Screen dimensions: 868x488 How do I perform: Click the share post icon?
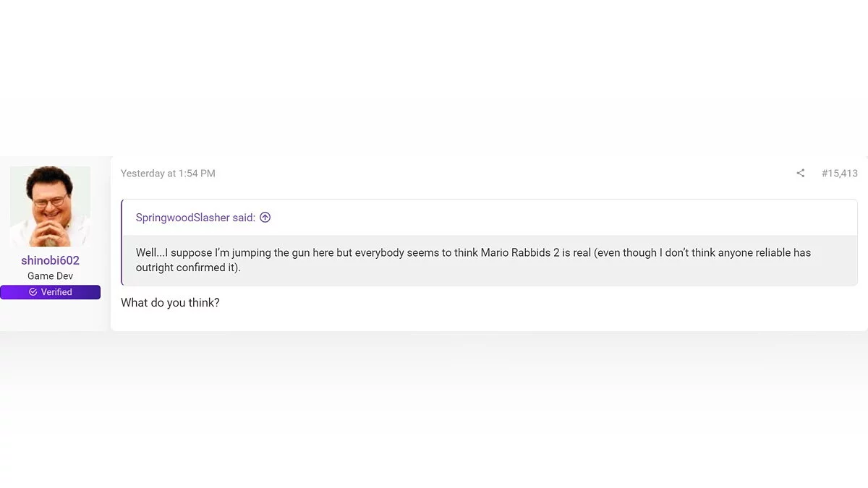tap(800, 174)
